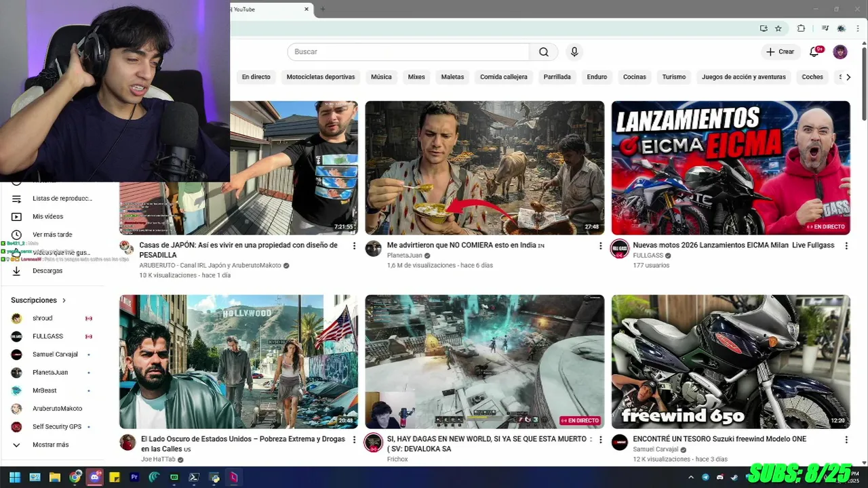Expand Suscripciones section arrow

[x=64, y=300]
